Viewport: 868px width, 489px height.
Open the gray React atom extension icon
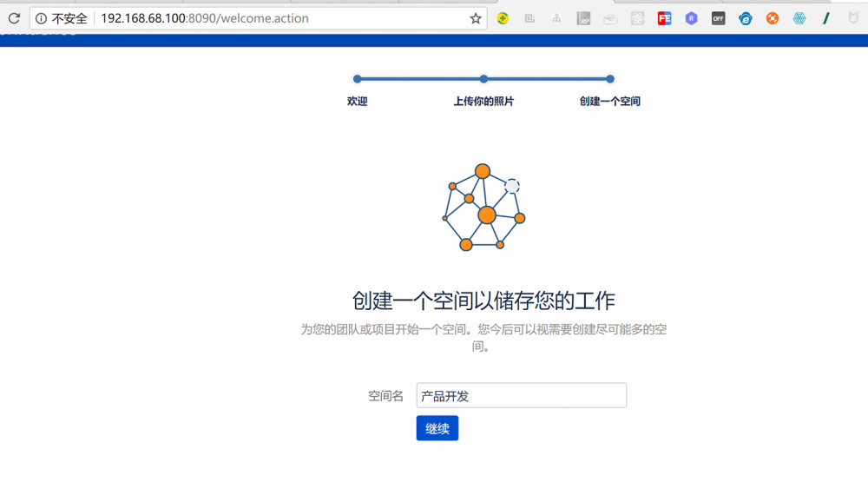pos(637,18)
